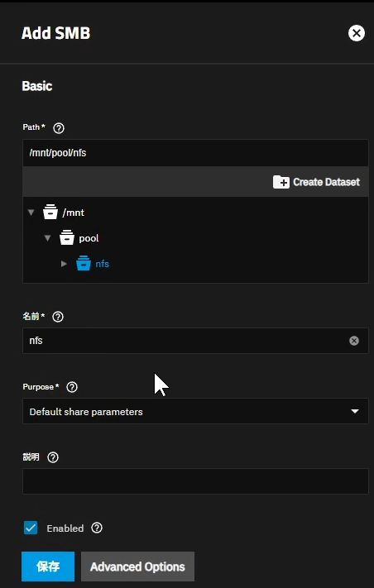The width and height of the screenshot is (374, 588).
Task: Click the blue 保存 button
Action: [48, 566]
